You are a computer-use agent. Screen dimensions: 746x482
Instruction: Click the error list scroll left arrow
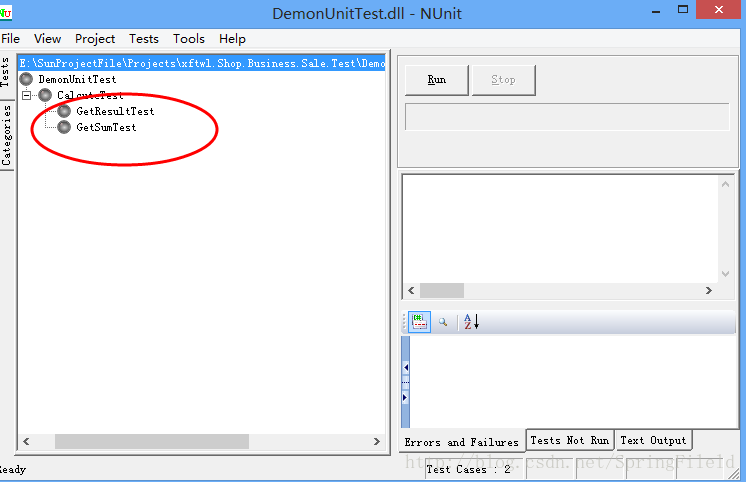[412, 290]
